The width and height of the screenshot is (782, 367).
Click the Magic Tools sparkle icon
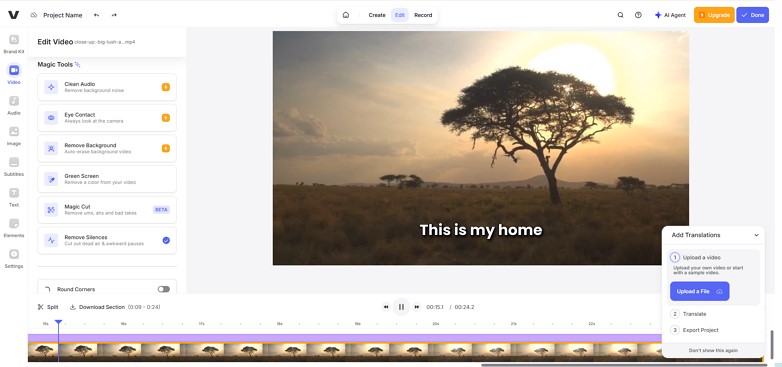tap(77, 64)
